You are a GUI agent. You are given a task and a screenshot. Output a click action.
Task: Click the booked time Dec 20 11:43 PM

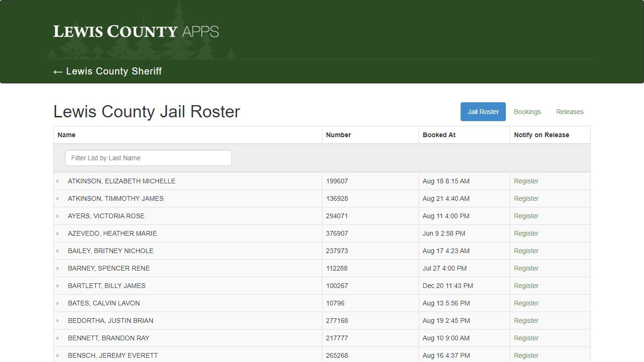(448, 286)
